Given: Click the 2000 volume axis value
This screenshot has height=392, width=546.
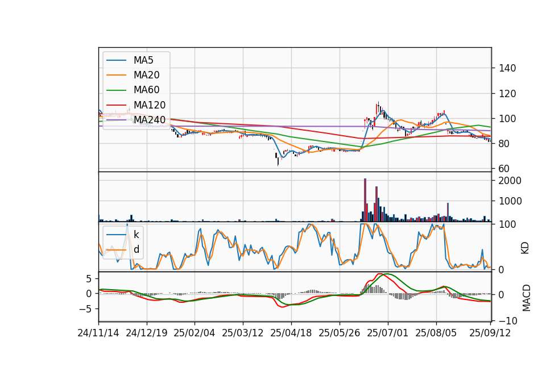Looking at the screenshot, I should tap(510, 181).
